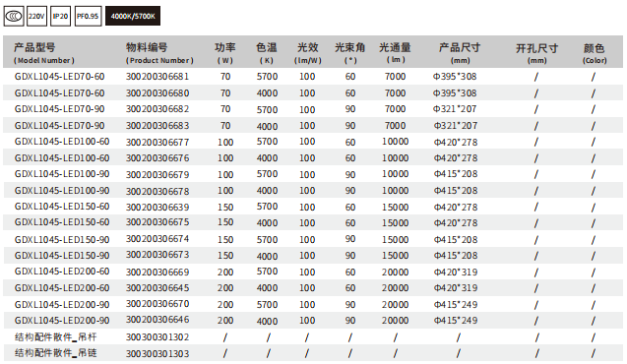Screen dimensions: 627x364
Task: Click the 色温 (K) column header
Action: 267,53
